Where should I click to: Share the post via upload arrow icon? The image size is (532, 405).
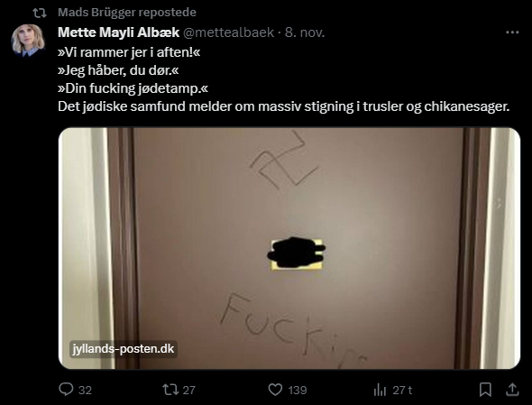coord(512,390)
